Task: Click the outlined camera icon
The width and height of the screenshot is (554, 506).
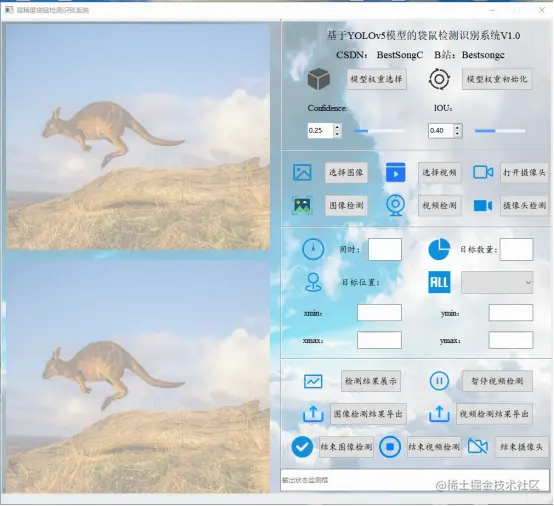Action: [483, 172]
